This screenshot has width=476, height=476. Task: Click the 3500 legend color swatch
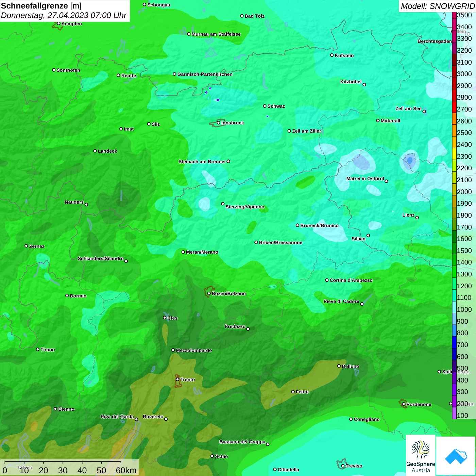pos(454,15)
